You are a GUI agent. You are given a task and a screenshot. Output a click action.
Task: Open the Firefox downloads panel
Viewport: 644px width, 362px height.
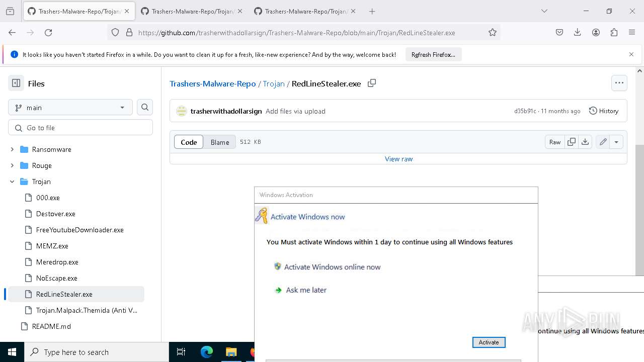(x=578, y=32)
